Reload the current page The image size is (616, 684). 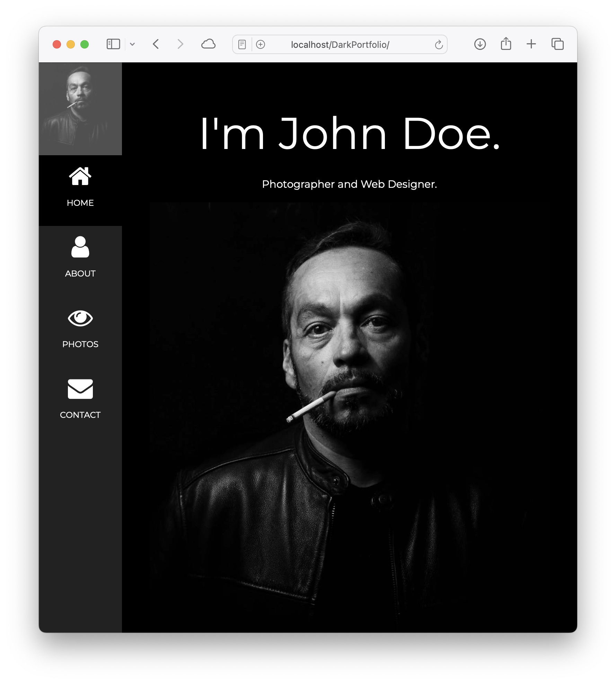[x=439, y=44]
